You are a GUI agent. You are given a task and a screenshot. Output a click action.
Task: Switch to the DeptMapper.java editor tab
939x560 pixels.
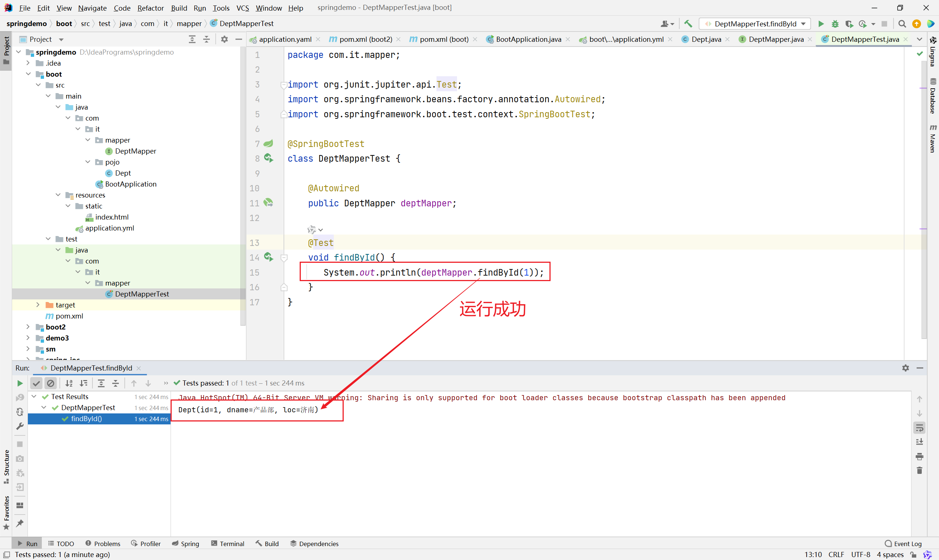(x=775, y=39)
